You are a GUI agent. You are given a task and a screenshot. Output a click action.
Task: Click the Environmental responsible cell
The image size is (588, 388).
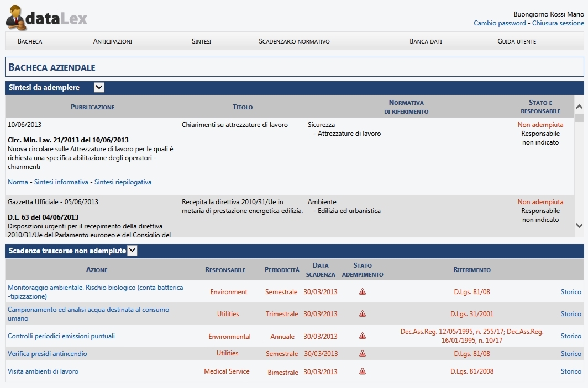tap(229, 336)
